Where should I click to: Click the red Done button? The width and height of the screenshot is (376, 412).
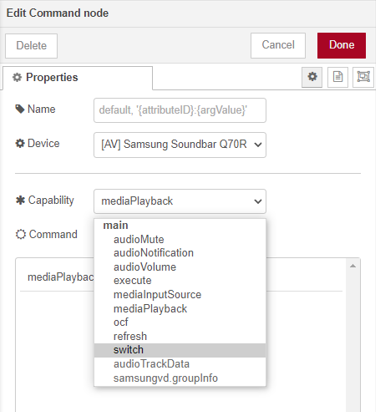pos(341,45)
